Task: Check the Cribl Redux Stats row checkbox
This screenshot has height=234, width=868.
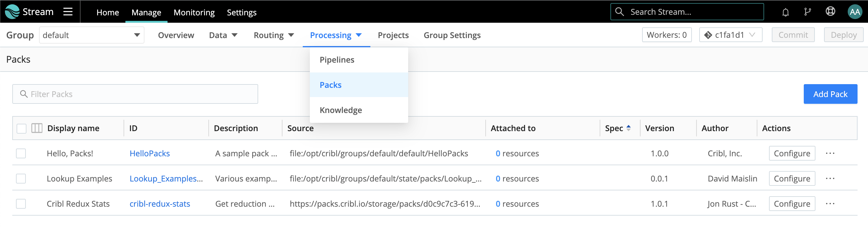Action: tap(21, 204)
